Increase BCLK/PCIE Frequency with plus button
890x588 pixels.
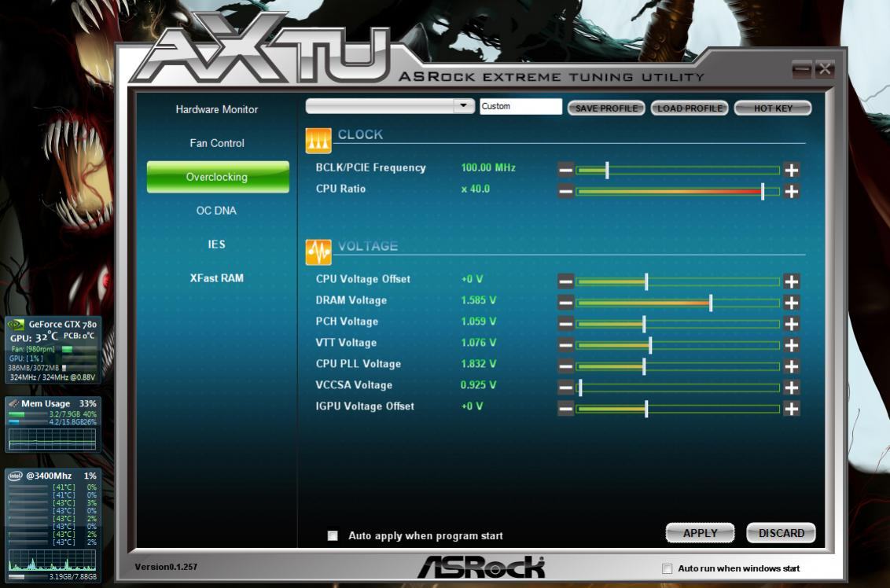[x=791, y=170]
